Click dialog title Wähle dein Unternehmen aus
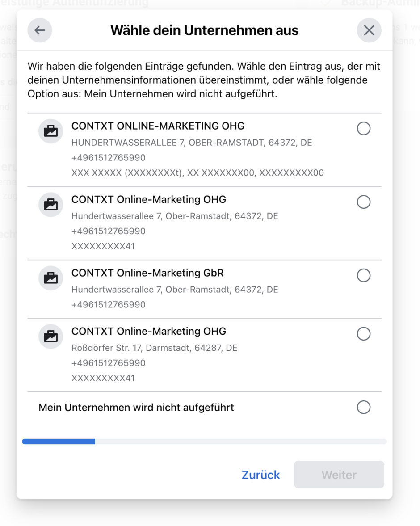 [x=204, y=30]
